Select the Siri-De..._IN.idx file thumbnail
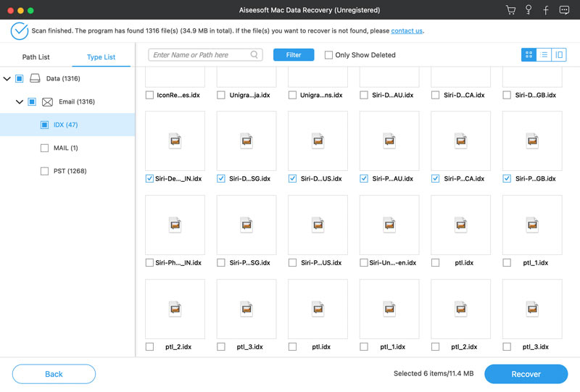 click(175, 141)
